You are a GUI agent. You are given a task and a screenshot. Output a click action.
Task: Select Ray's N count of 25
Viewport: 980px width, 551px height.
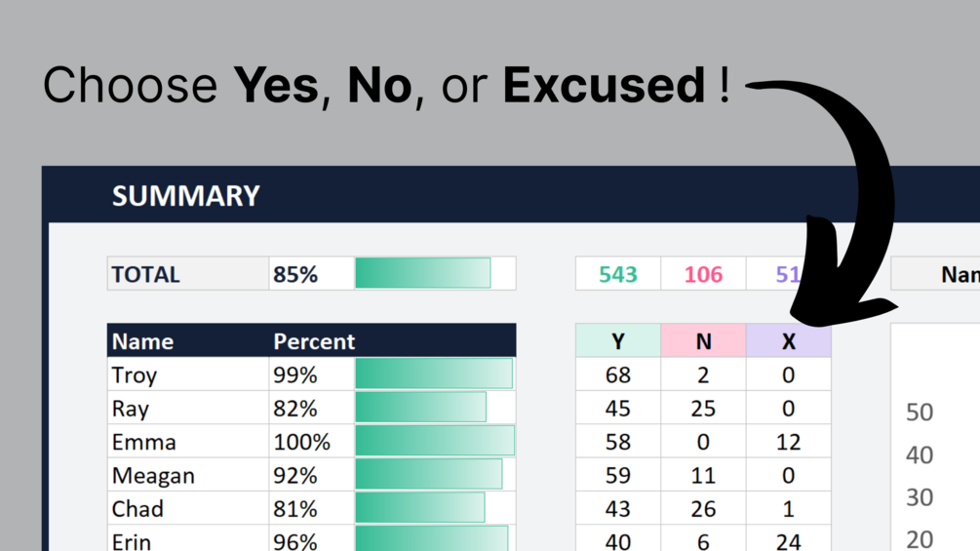point(703,409)
